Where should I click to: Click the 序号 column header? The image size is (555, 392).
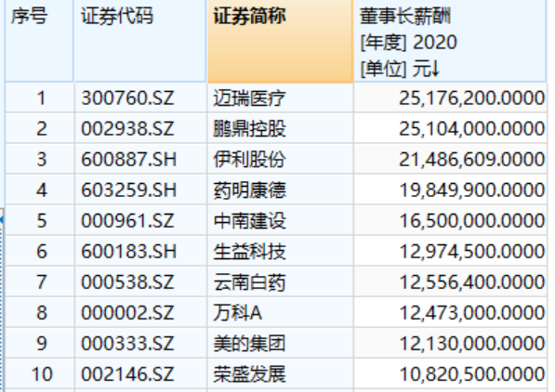pyautogui.click(x=39, y=41)
